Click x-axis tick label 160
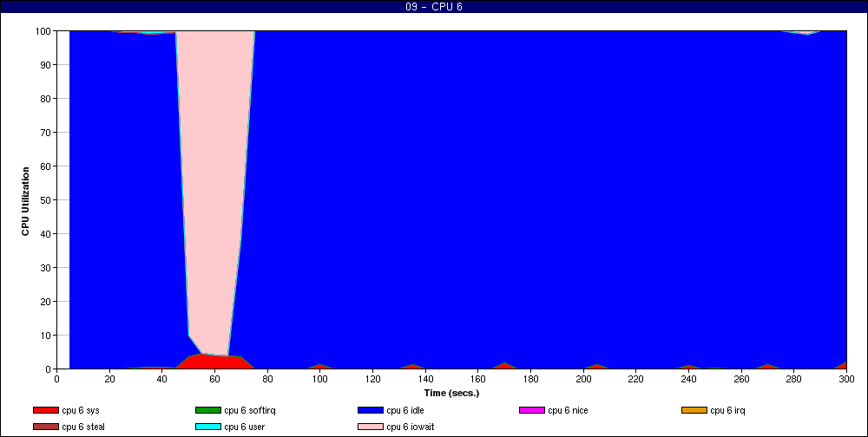868x437 pixels. pyautogui.click(x=478, y=379)
